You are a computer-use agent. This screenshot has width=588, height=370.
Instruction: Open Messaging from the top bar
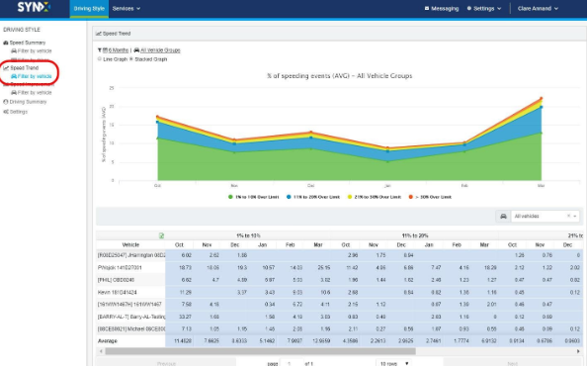coord(442,8)
